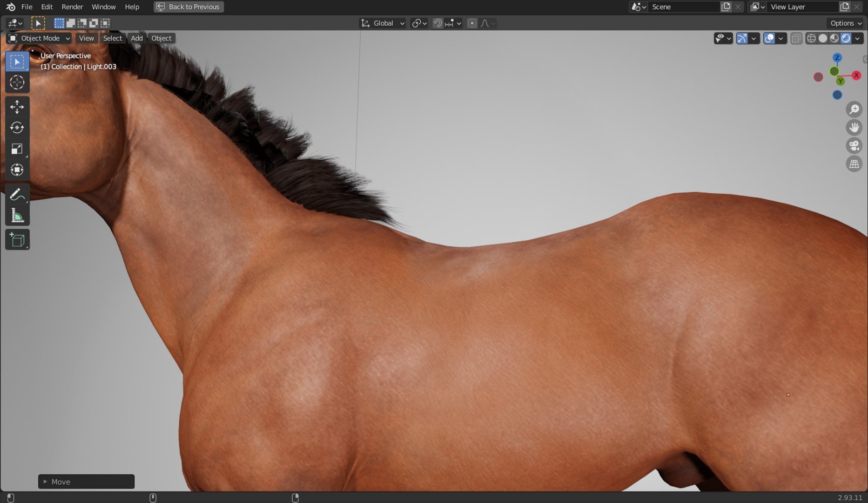
Task: Click the Z axis on gizmo
Action: coord(837,58)
